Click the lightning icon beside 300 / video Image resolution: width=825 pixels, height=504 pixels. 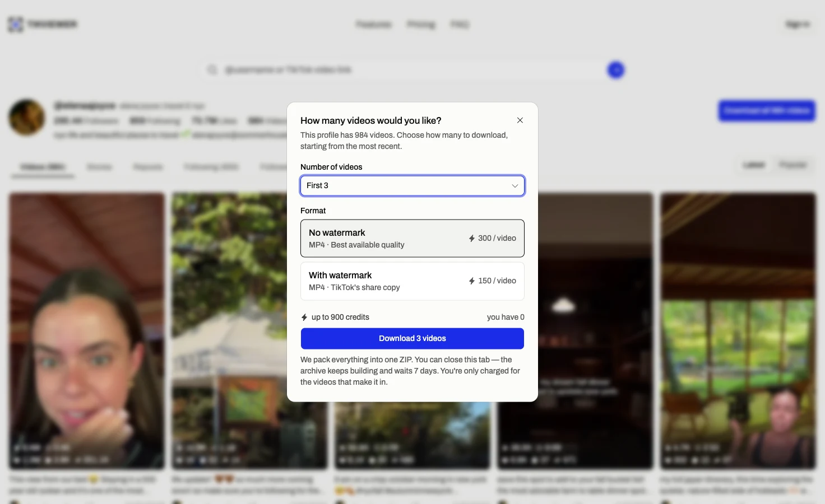tap(472, 239)
